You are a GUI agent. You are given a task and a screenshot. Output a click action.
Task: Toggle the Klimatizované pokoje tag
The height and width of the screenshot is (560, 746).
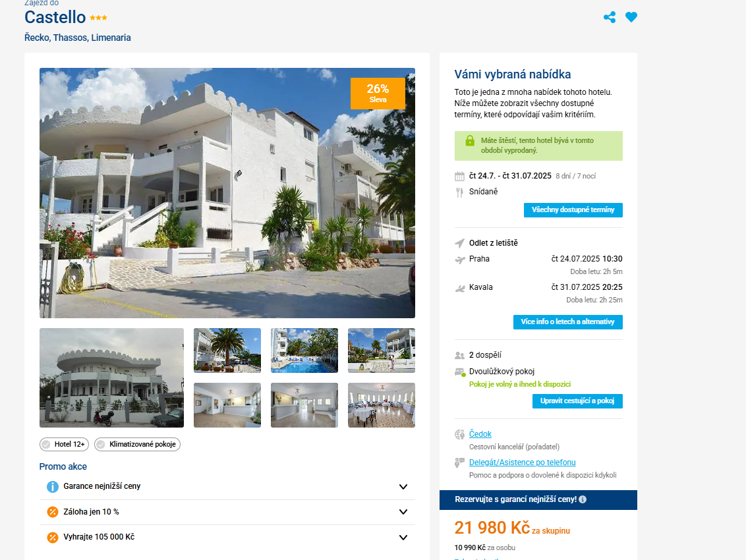pyautogui.click(x=137, y=444)
